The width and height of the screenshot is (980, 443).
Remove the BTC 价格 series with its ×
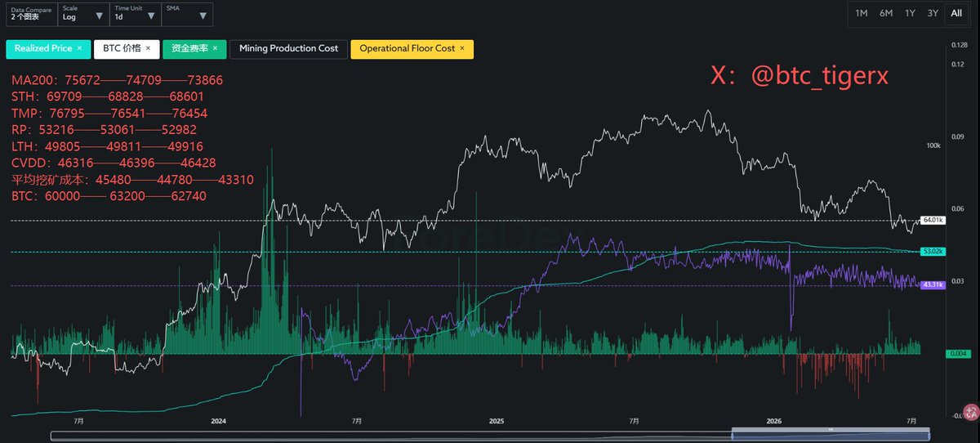click(149, 48)
